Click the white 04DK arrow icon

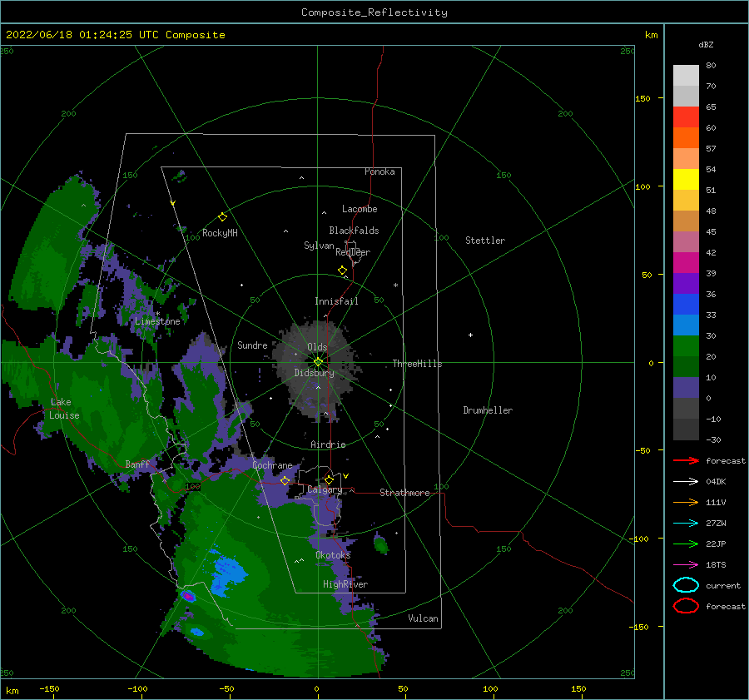click(x=686, y=482)
